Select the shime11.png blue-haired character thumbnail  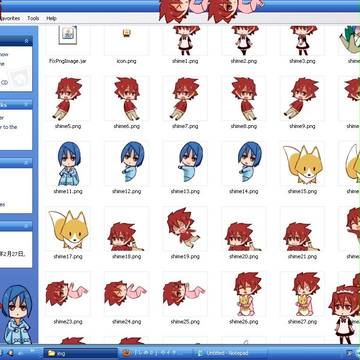[68, 164]
